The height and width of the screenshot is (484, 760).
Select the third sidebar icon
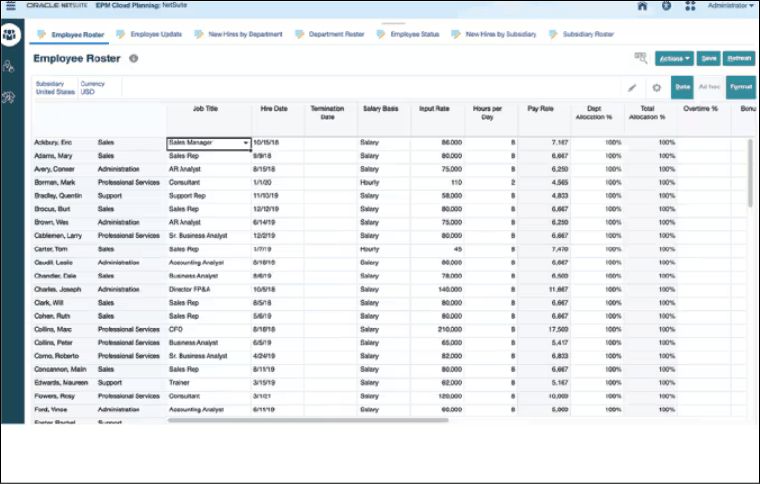pos(9,97)
